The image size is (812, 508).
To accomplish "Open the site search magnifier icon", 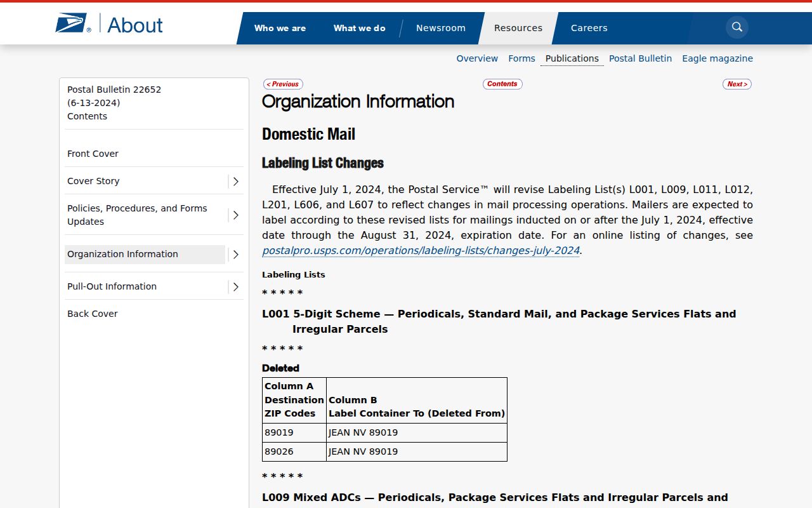I will pos(737,27).
